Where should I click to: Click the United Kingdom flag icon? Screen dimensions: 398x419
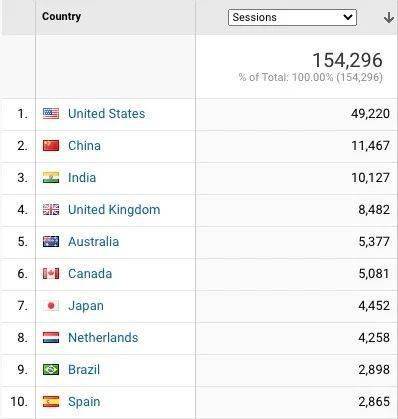(51, 210)
